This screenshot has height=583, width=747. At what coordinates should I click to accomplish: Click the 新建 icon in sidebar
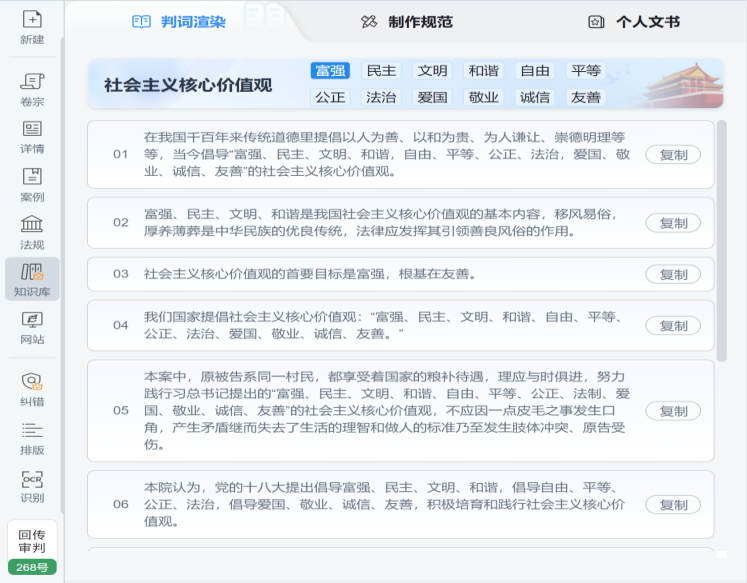pos(32,27)
